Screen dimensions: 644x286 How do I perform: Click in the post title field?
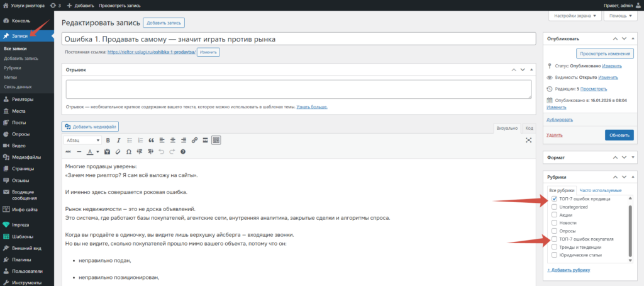pyautogui.click(x=299, y=39)
